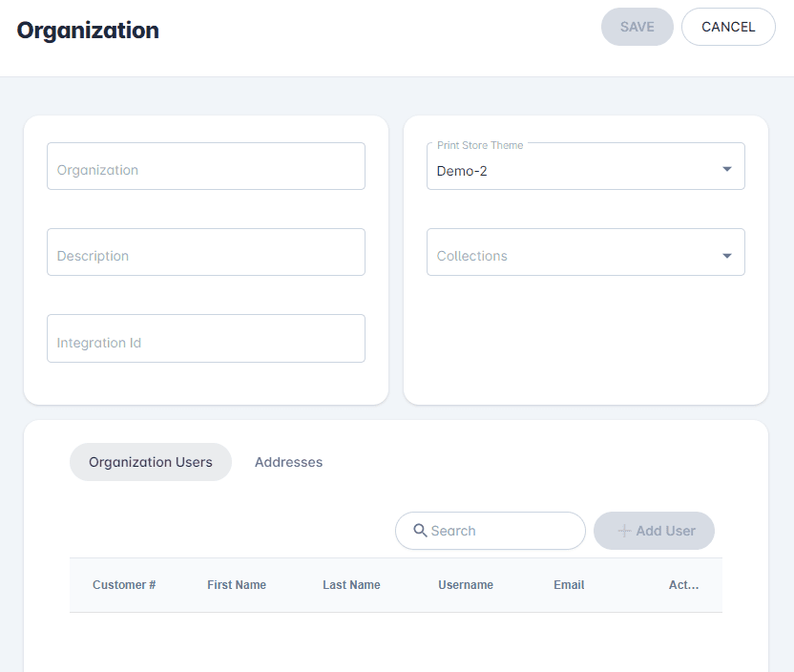Open the Print Store Theme Demo-2 dropdown
794x672 pixels.
pyautogui.click(x=573, y=170)
